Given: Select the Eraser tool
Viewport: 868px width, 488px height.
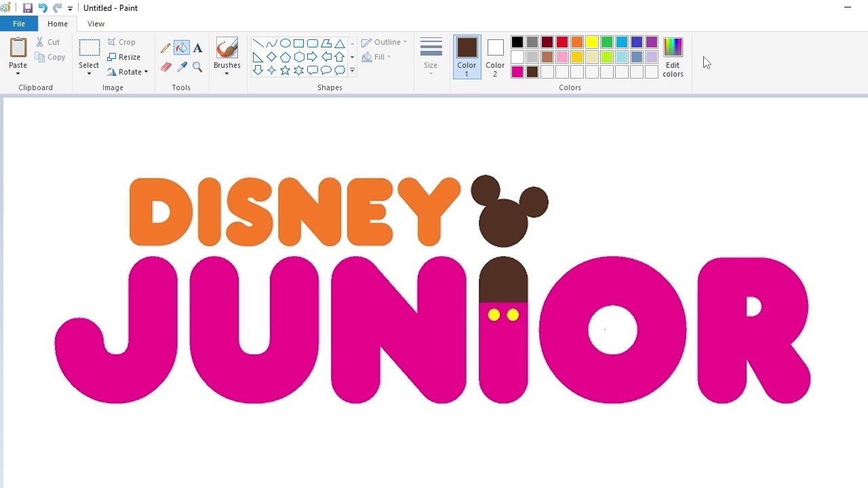Looking at the screenshot, I should (165, 66).
